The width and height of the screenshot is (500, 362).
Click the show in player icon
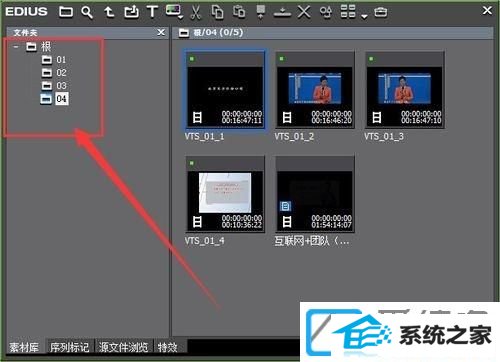(x=261, y=12)
